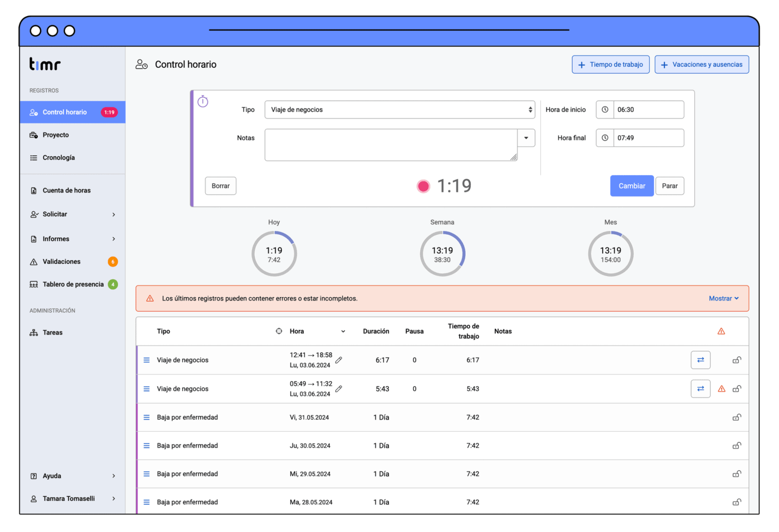The width and height of the screenshot is (779, 532).
Task: Toggle lock on Vi, 31.05.2024 entry
Action: [x=737, y=417]
